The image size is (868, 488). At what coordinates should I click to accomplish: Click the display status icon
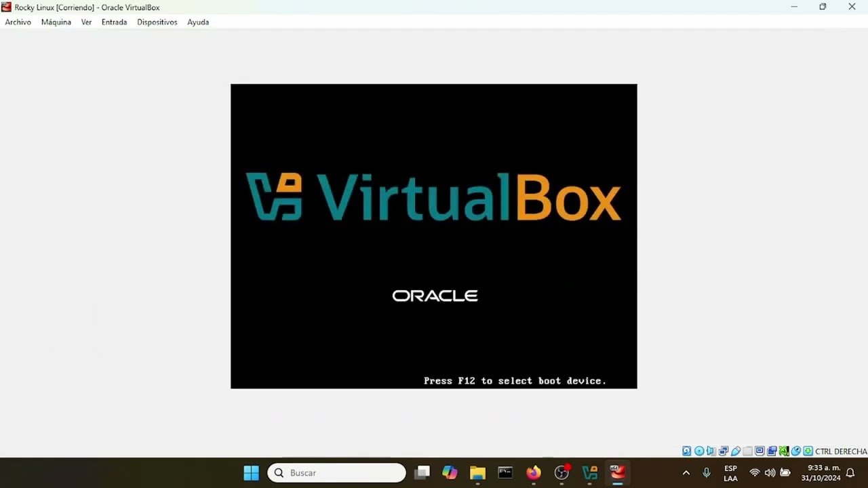pyautogui.click(x=759, y=451)
